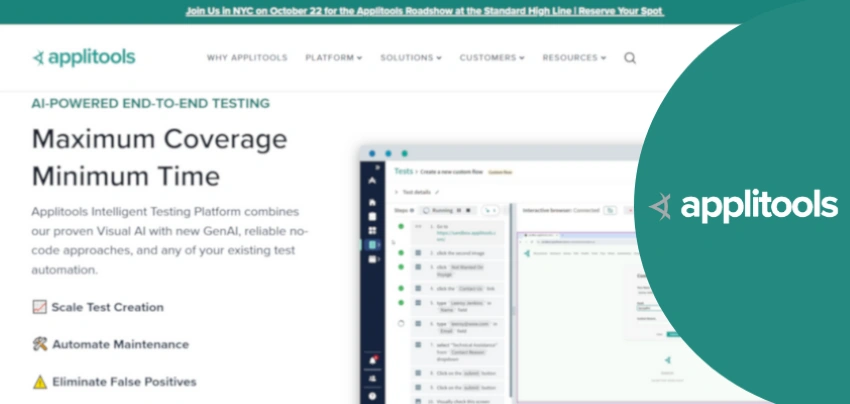
Task: Open notifications via the bell icon
Action: pos(372,360)
